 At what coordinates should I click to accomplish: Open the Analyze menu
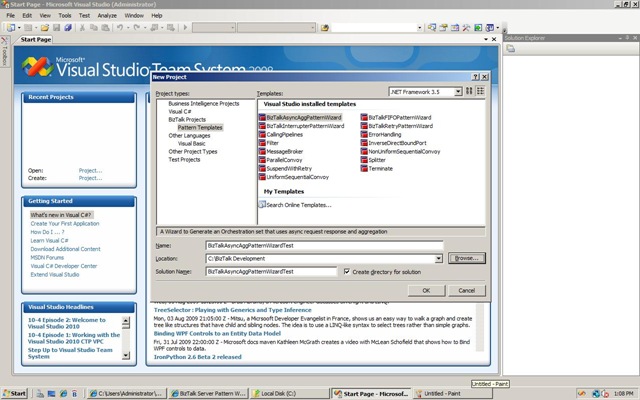click(107, 16)
